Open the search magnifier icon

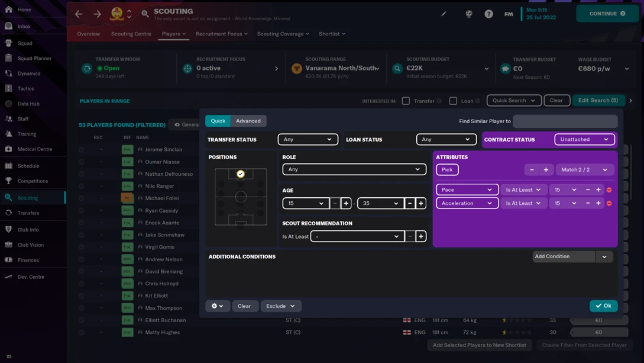tap(145, 14)
